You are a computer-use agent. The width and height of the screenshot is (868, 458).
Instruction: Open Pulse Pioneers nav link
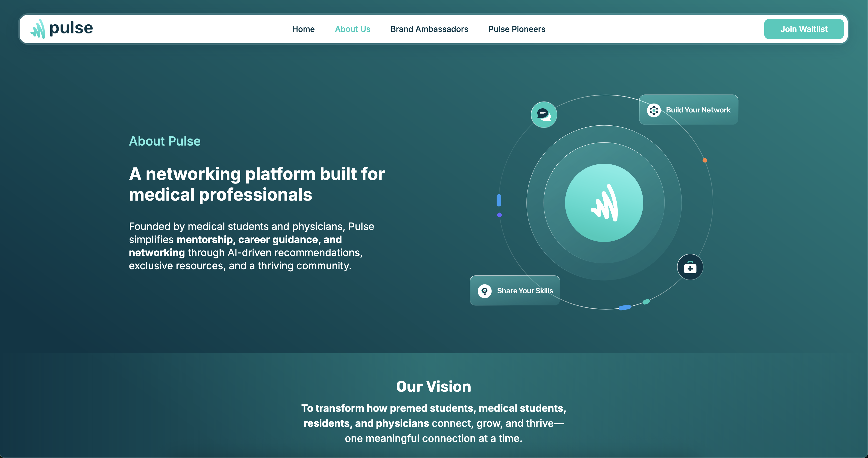click(517, 29)
